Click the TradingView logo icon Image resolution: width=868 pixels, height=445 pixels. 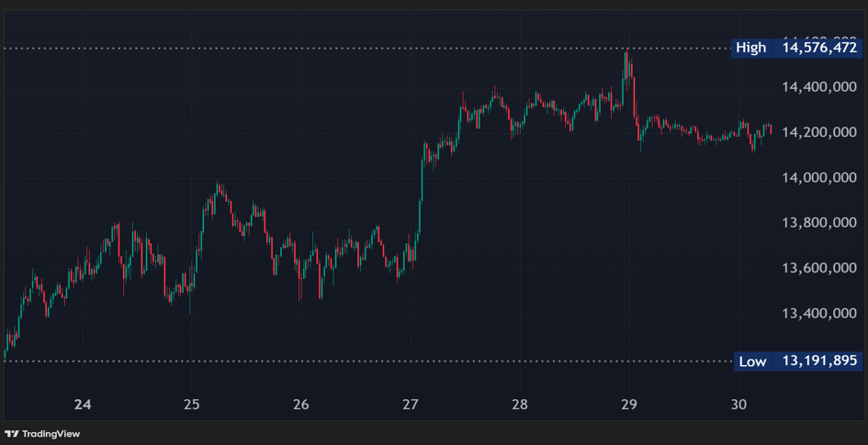(x=12, y=434)
